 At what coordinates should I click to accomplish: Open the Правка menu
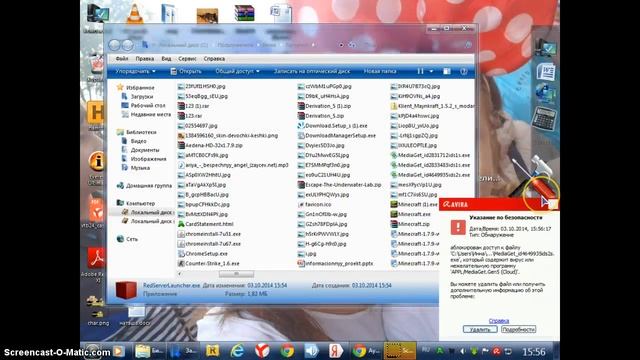tap(144, 59)
